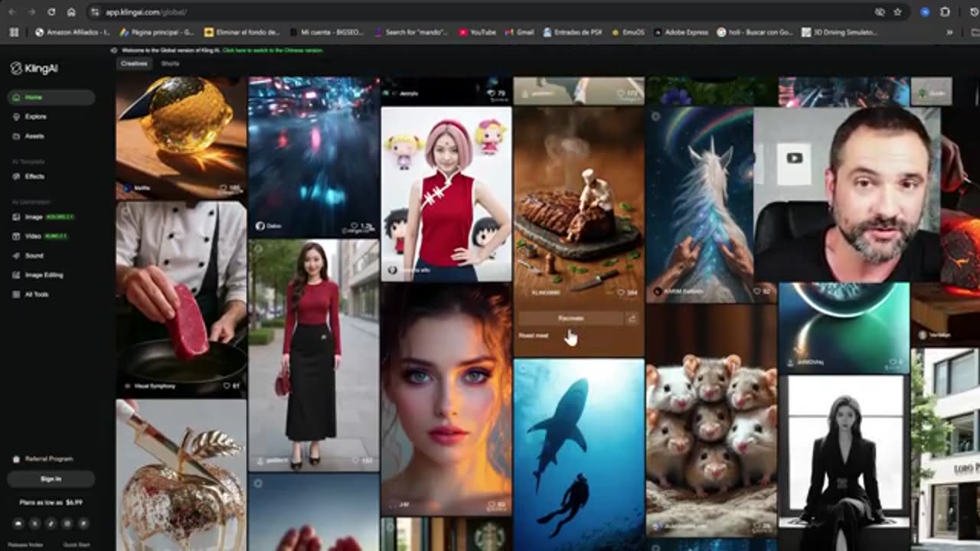Open the browser apps grid icon
This screenshot has height=551, width=980.
tap(13, 32)
